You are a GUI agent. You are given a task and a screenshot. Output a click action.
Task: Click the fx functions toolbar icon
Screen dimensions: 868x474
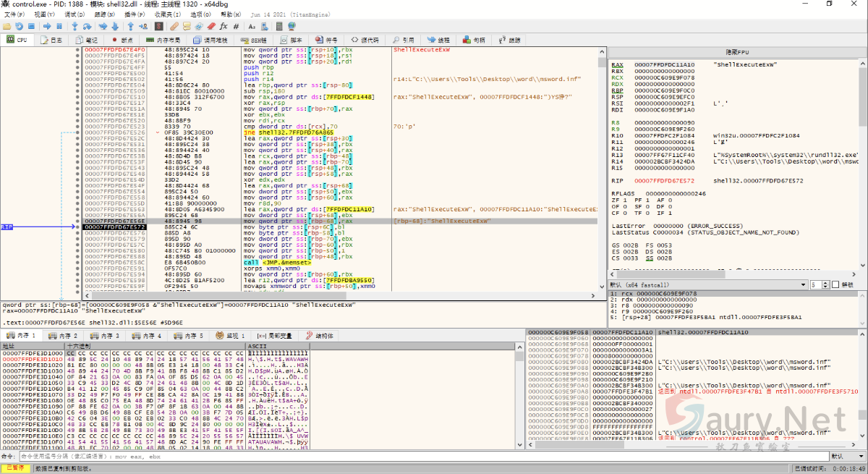pos(224,26)
